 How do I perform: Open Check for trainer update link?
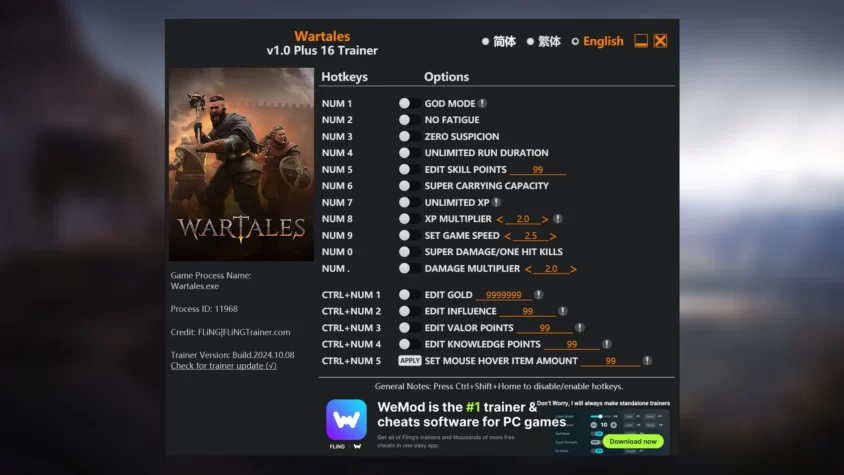point(223,366)
